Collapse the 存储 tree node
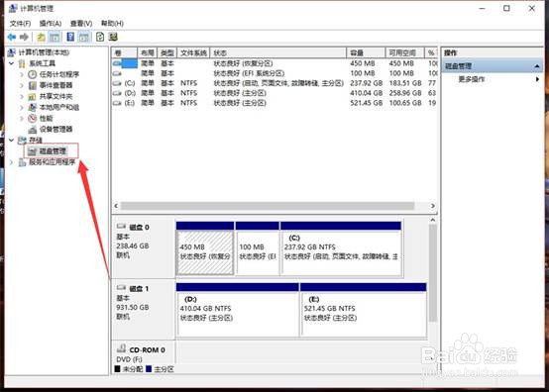Image resolution: width=549 pixels, height=392 pixels. tap(12, 141)
